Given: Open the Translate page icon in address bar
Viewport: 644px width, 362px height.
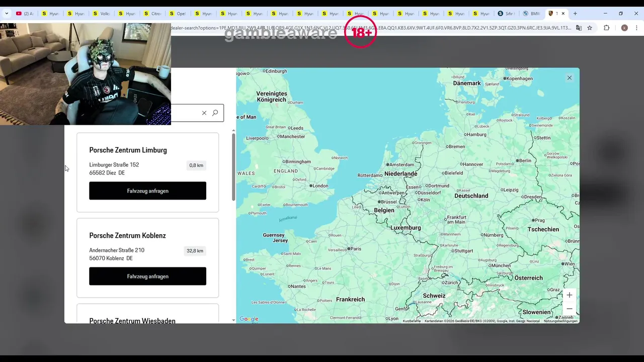Looking at the screenshot, I should [x=579, y=28].
